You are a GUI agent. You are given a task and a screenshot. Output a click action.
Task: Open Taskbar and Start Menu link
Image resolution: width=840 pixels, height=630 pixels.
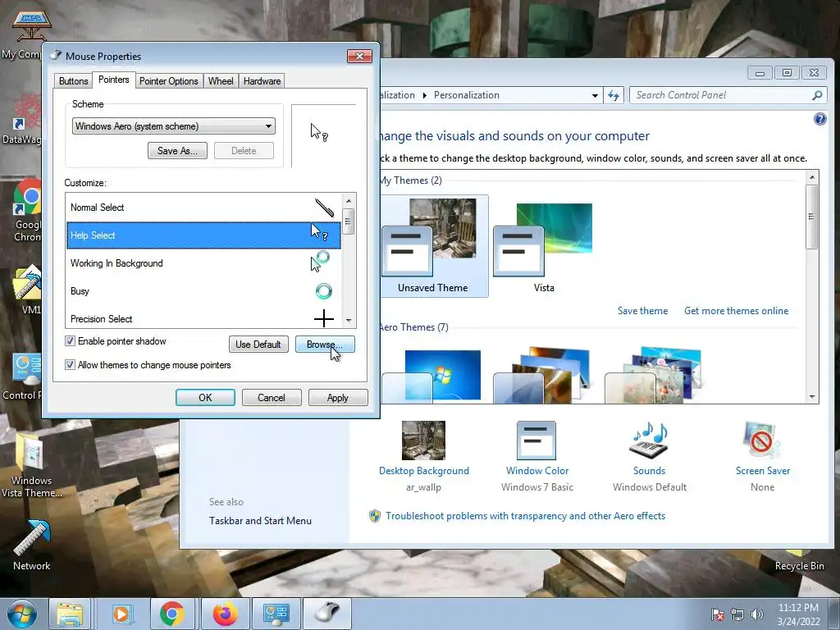(260, 521)
